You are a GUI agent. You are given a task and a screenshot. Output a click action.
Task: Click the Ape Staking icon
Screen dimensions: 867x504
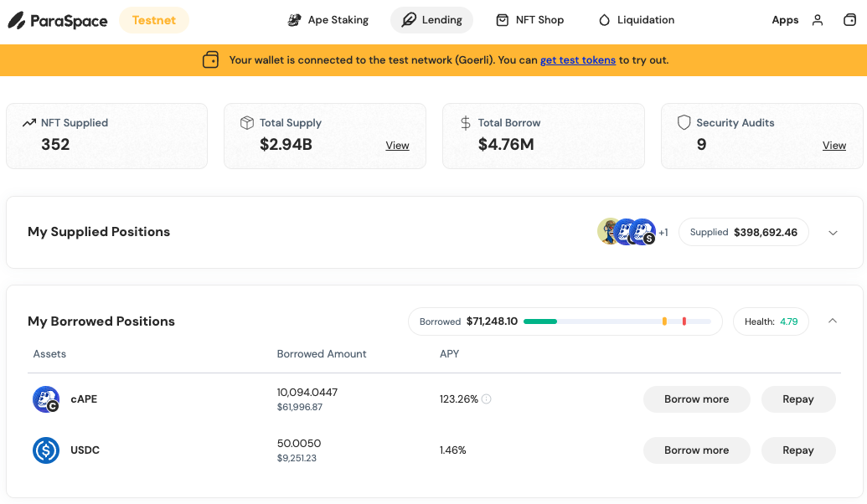[294, 20]
